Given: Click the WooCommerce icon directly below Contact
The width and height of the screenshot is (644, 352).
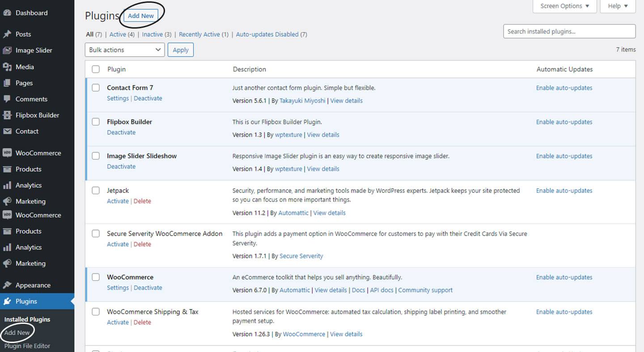Looking at the screenshot, I should 7,153.
